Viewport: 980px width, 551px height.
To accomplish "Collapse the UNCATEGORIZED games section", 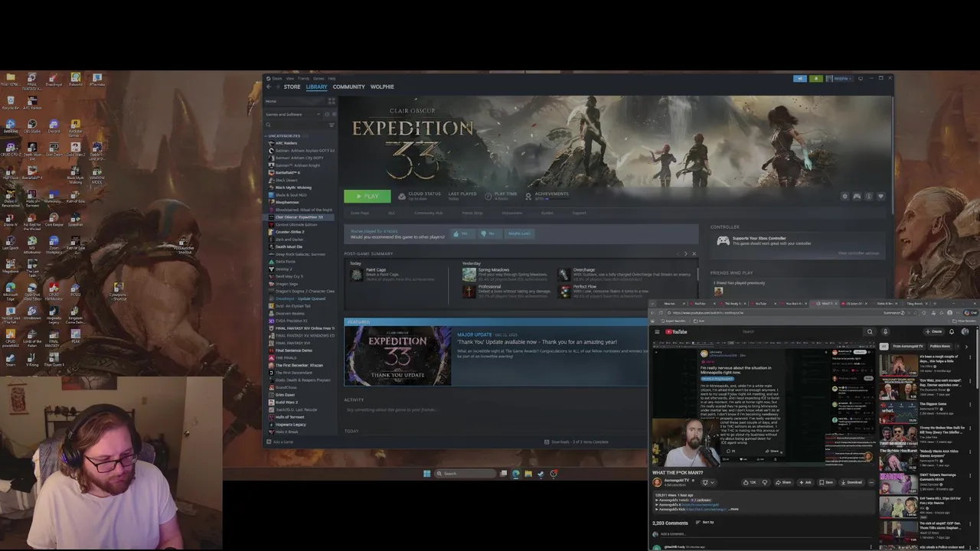I will [284, 135].
